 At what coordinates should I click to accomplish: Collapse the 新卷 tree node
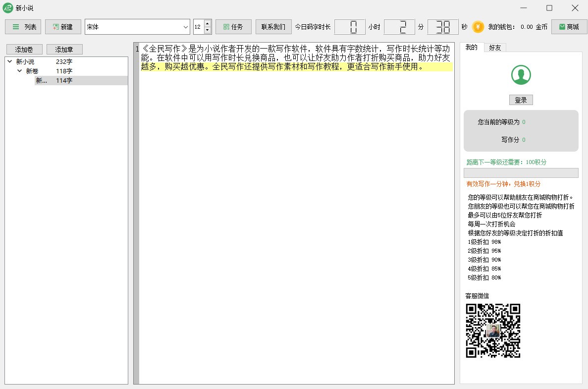(x=19, y=71)
